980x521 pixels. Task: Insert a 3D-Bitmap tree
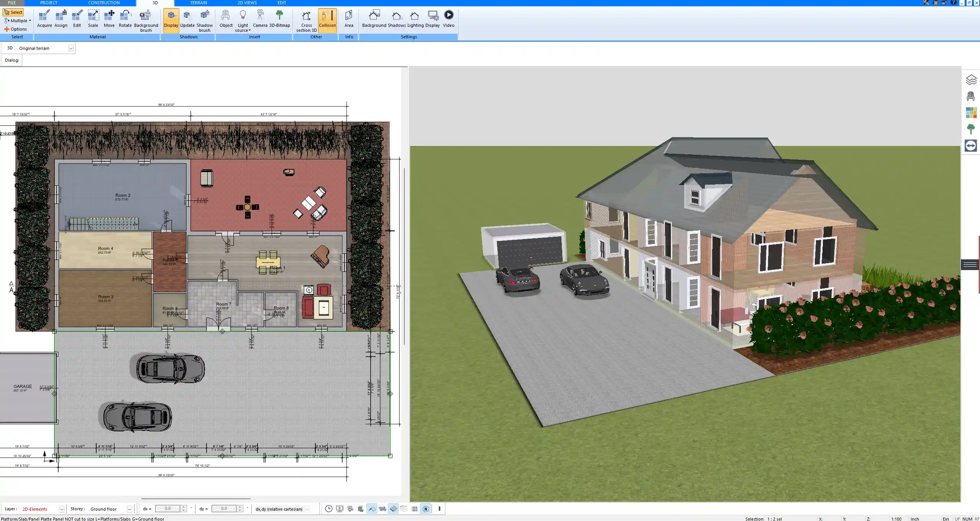279,19
